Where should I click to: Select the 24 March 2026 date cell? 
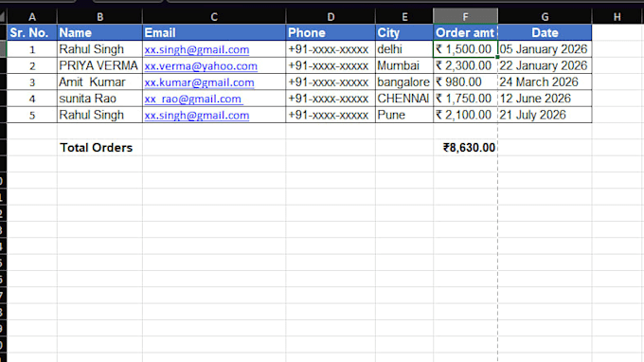tap(545, 81)
